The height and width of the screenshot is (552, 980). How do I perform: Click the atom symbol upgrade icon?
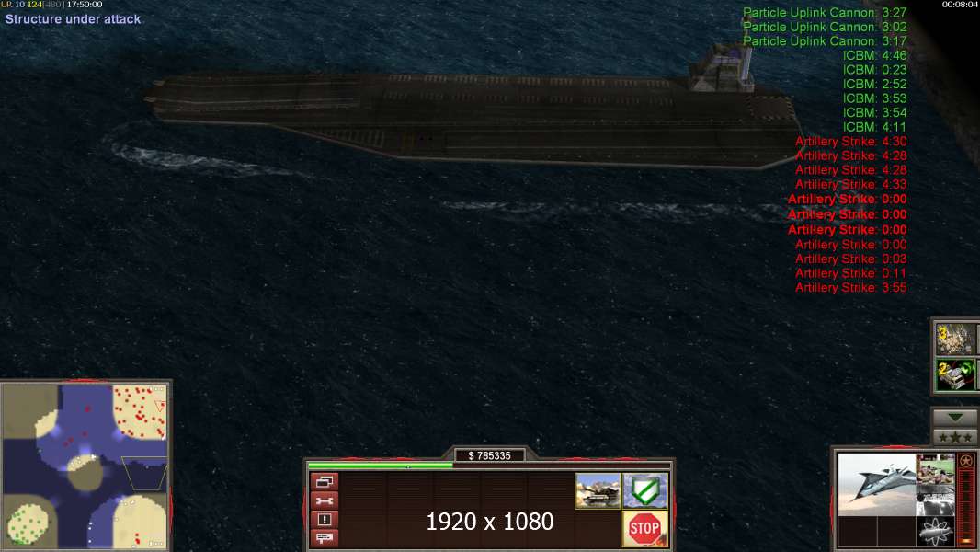point(935,532)
